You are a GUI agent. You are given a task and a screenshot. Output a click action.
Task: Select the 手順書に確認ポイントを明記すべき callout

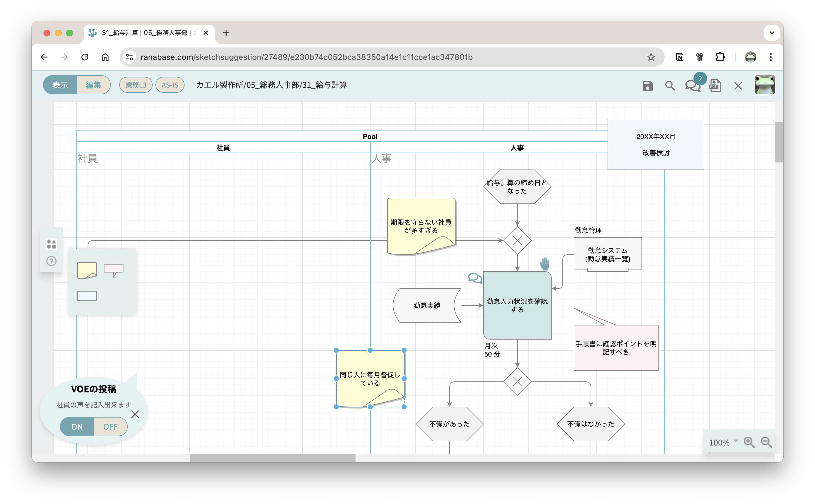tap(616, 348)
